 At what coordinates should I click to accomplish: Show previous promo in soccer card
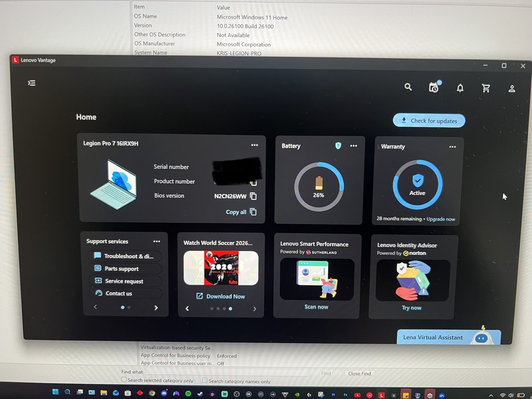[x=187, y=309]
